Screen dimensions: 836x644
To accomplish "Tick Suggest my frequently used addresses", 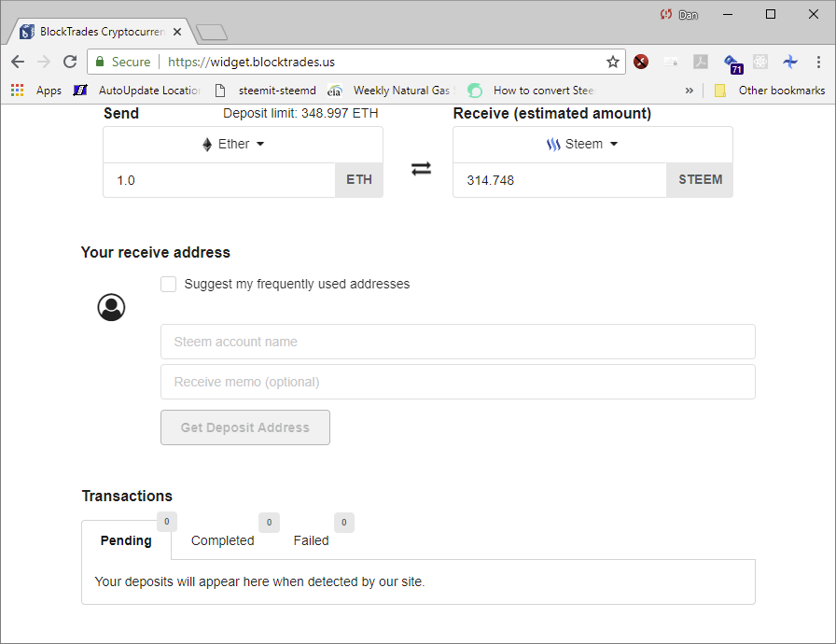I will tap(169, 284).
